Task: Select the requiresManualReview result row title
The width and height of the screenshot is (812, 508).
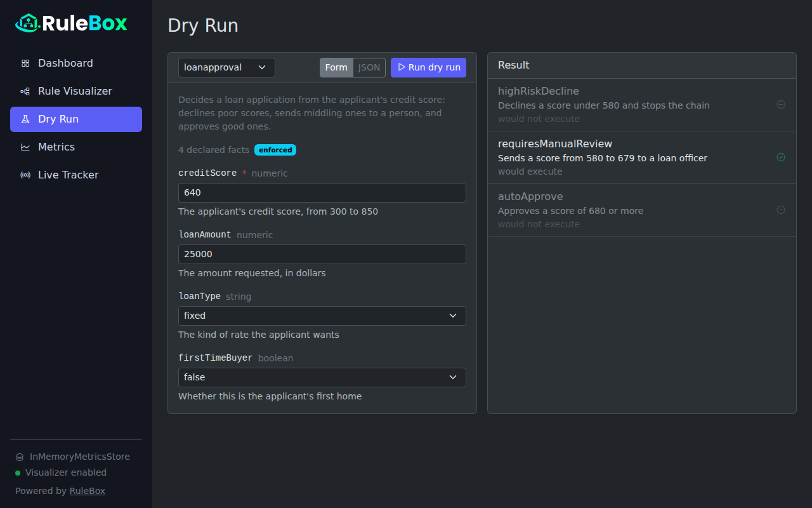Action: point(555,144)
